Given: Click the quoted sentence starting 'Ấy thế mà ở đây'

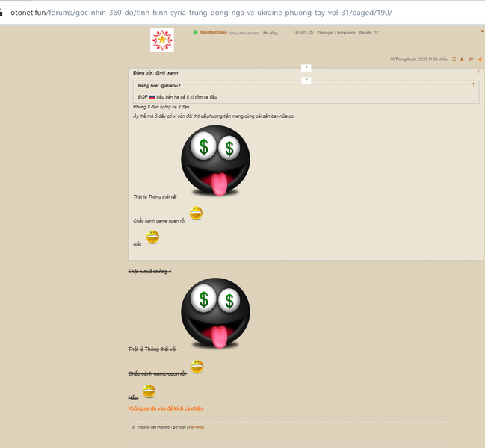Looking at the screenshot, I should tap(214, 116).
